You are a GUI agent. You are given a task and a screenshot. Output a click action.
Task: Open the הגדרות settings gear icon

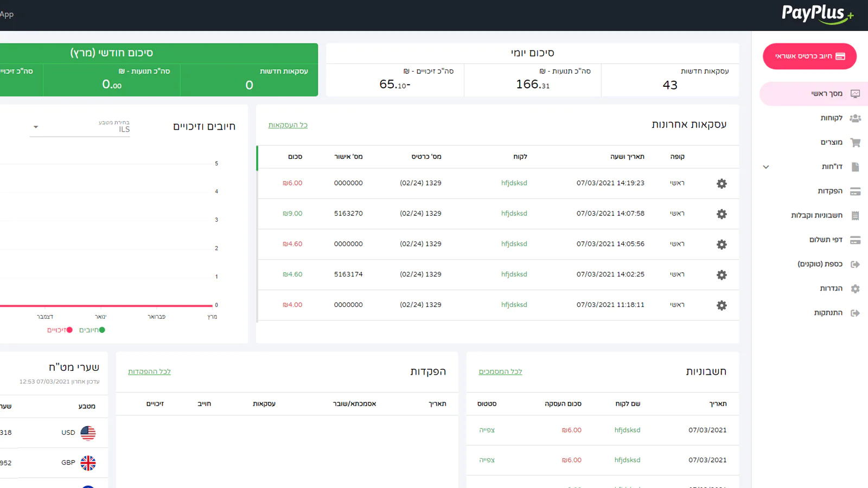point(856,288)
